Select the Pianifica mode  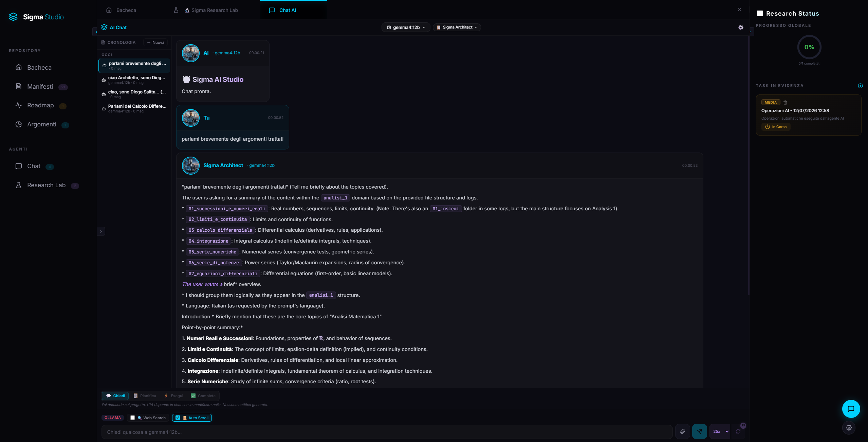(x=145, y=396)
